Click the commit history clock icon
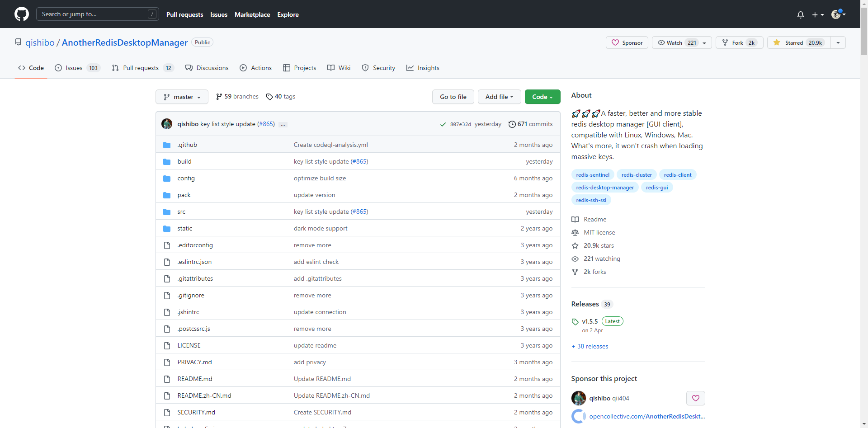 pyautogui.click(x=512, y=124)
